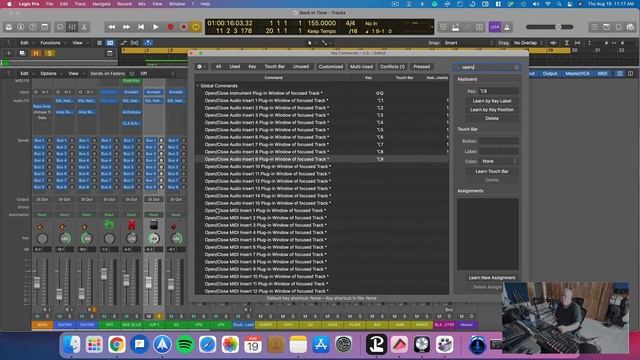
Task: Open the Track menu in menu bar
Action: pyautogui.click(x=80, y=4)
